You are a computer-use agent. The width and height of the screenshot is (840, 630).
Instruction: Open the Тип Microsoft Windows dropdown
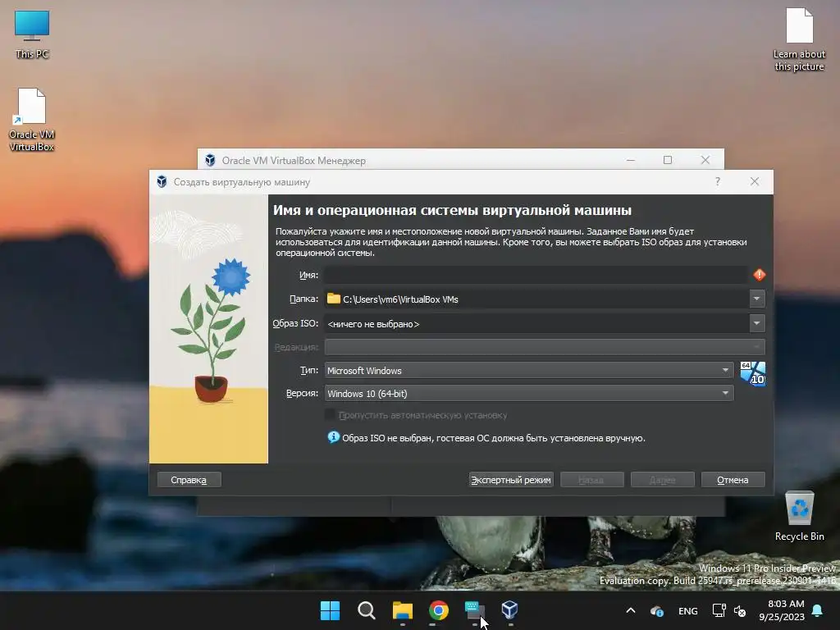529,370
